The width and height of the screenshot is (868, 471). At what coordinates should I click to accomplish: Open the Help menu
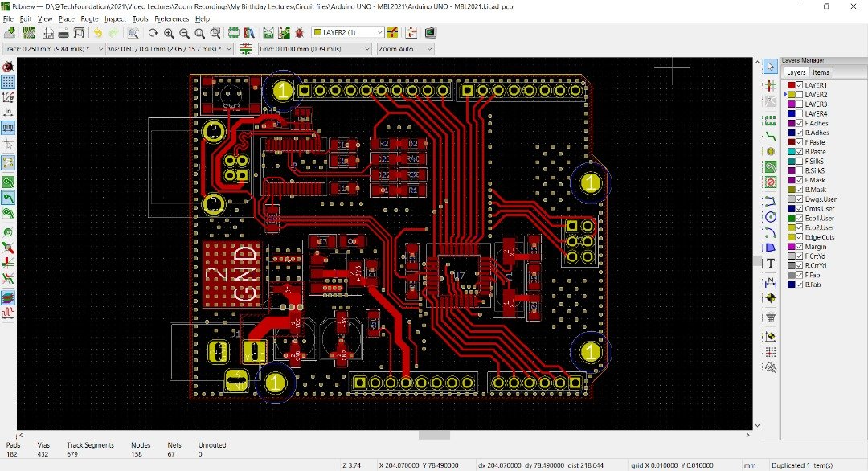pos(203,18)
